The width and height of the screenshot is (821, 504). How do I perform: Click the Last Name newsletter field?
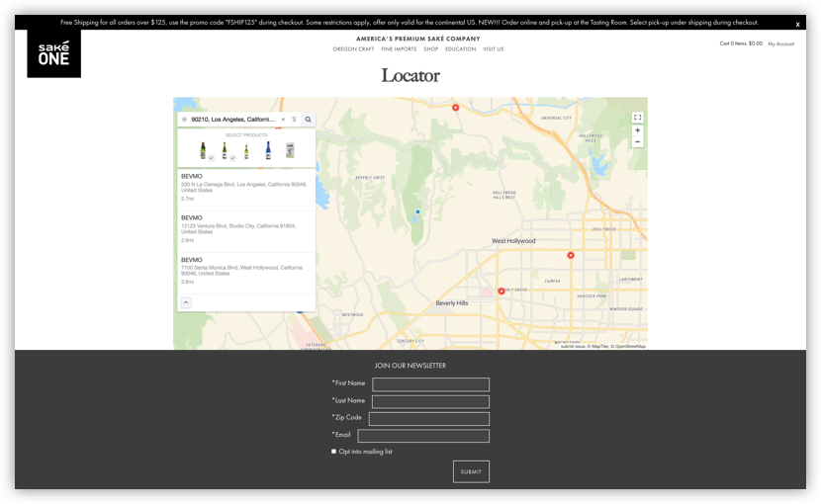click(x=431, y=402)
